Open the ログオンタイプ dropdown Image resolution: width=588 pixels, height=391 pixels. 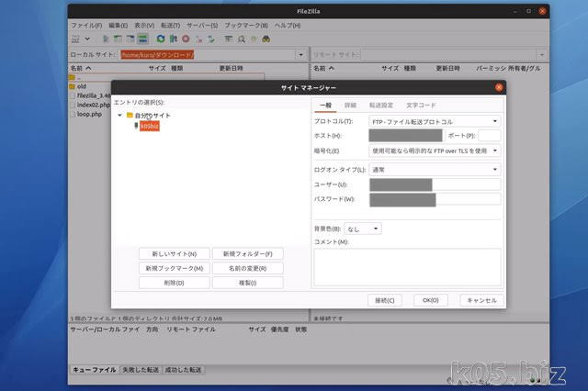tap(435, 170)
